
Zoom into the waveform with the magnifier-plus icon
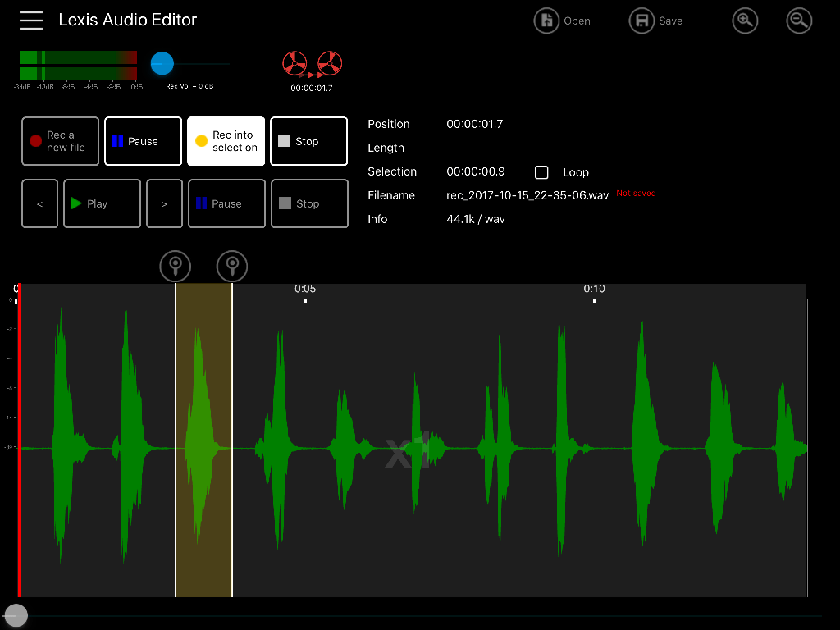coord(745,21)
